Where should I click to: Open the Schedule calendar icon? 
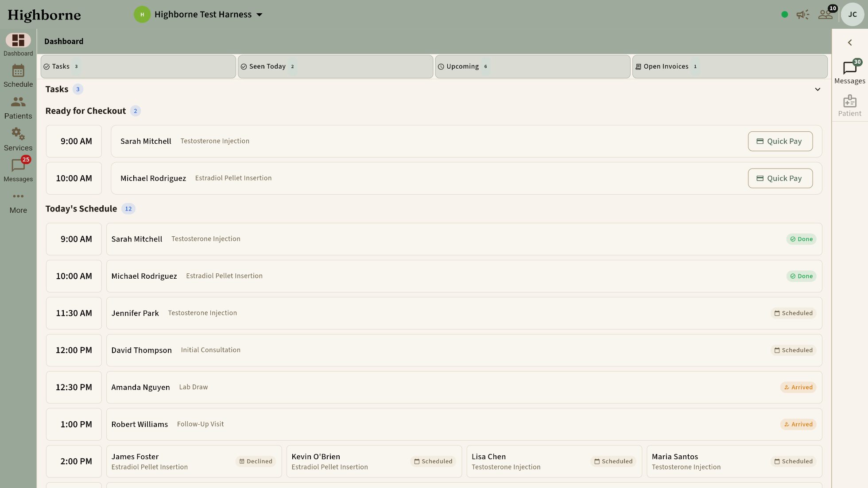pos(18,71)
